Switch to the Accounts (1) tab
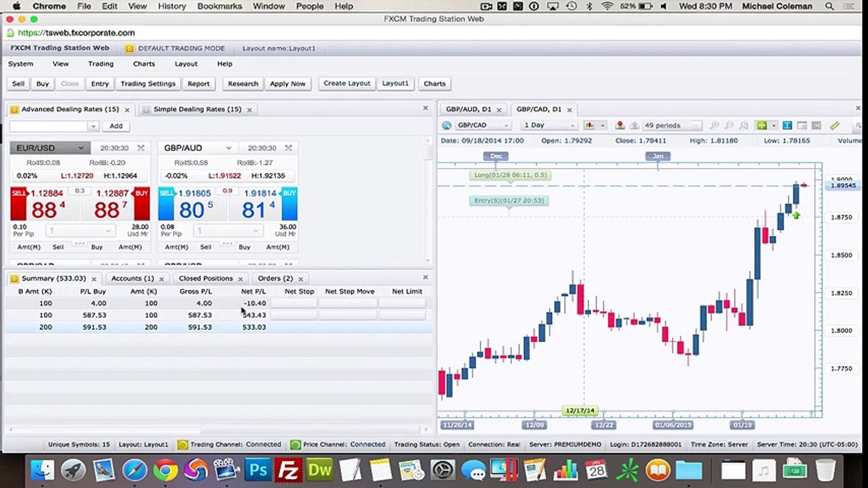 coord(132,279)
